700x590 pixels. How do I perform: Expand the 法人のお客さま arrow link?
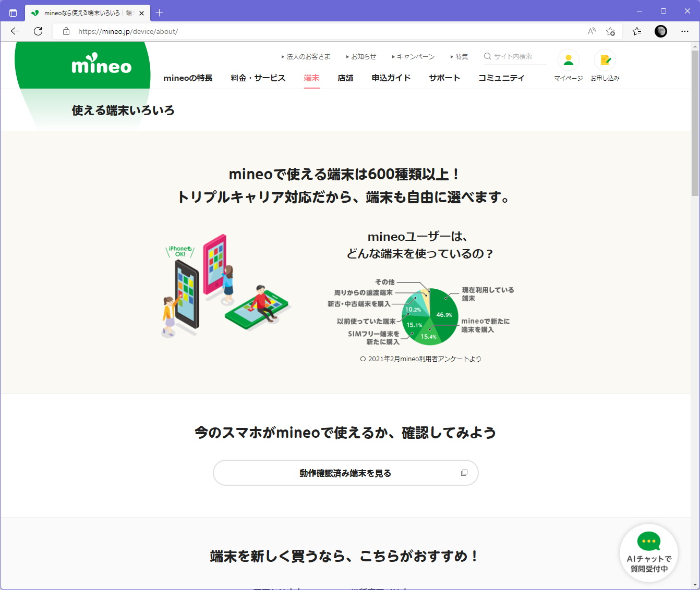point(306,56)
